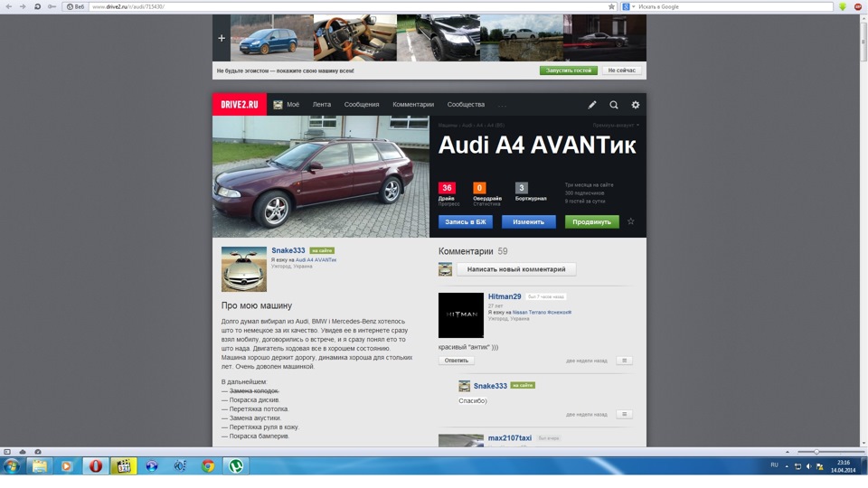Click Opera Link cloud icon in status bar
This screenshot has height=488, width=868.
click(x=23, y=452)
